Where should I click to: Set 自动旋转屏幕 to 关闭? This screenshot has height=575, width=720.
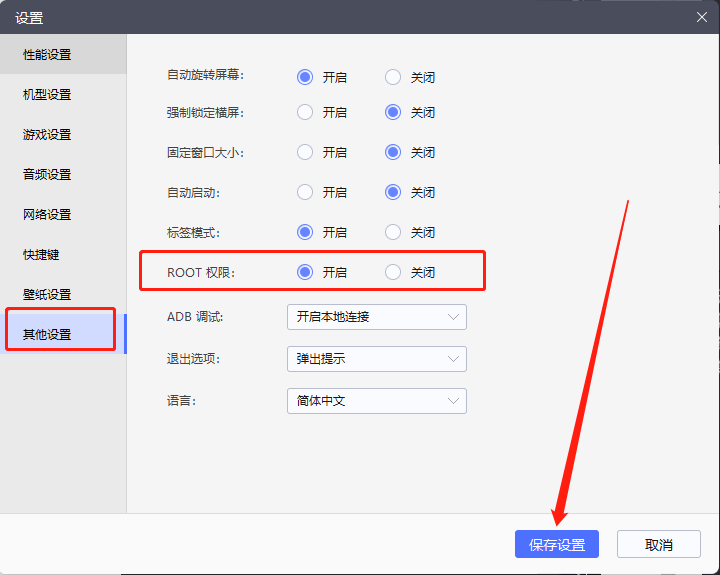tap(393, 77)
